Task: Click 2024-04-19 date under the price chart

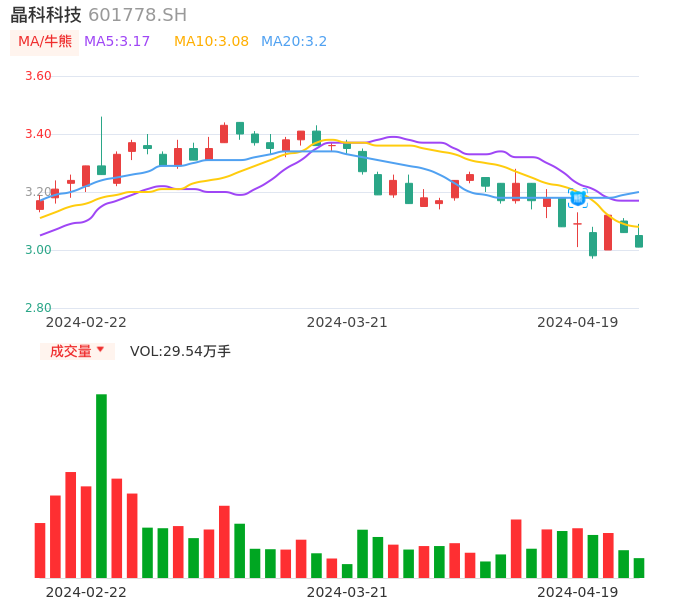Action: tap(578, 322)
